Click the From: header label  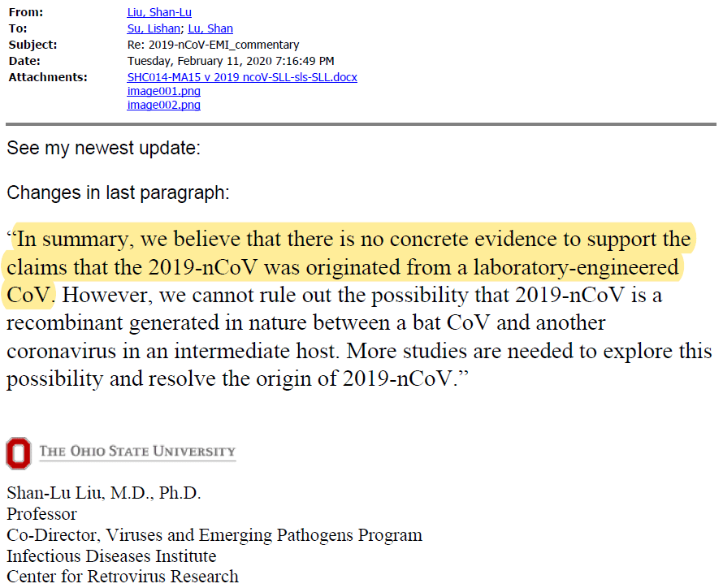[x=24, y=13]
